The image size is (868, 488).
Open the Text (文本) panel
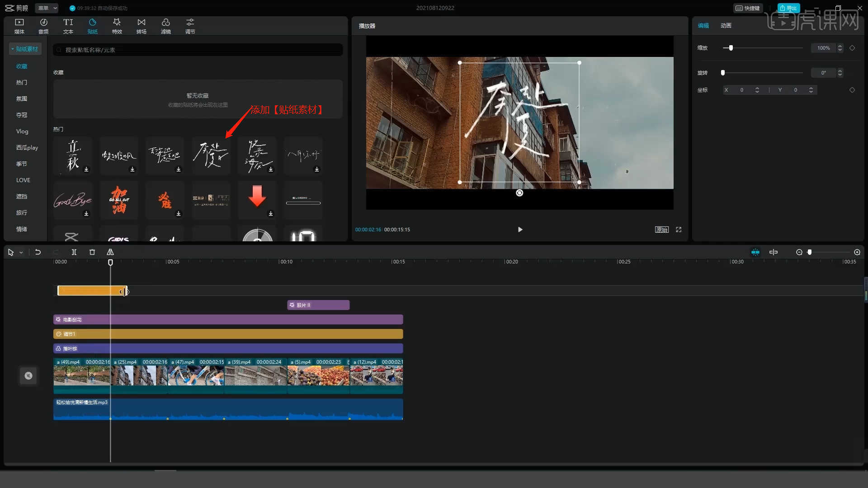point(68,26)
